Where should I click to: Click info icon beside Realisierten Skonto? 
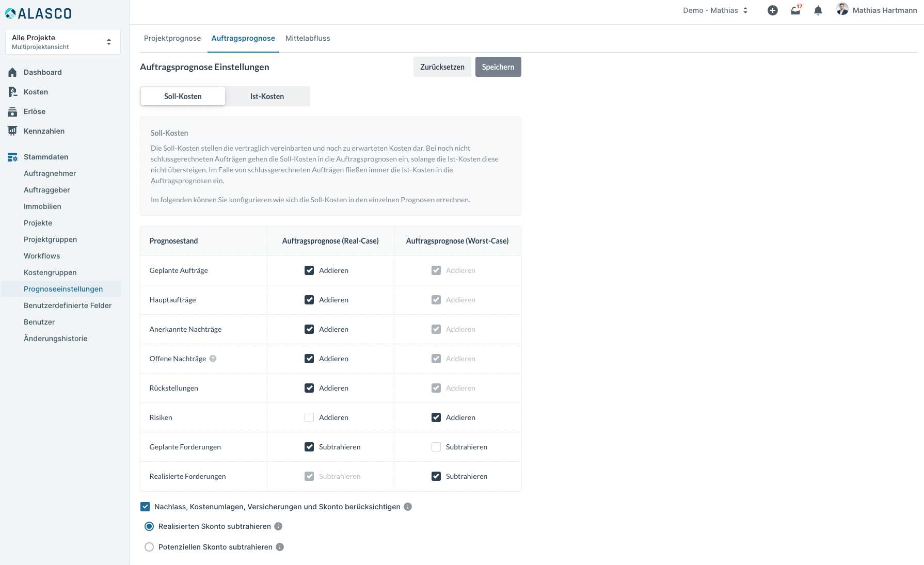click(x=278, y=526)
